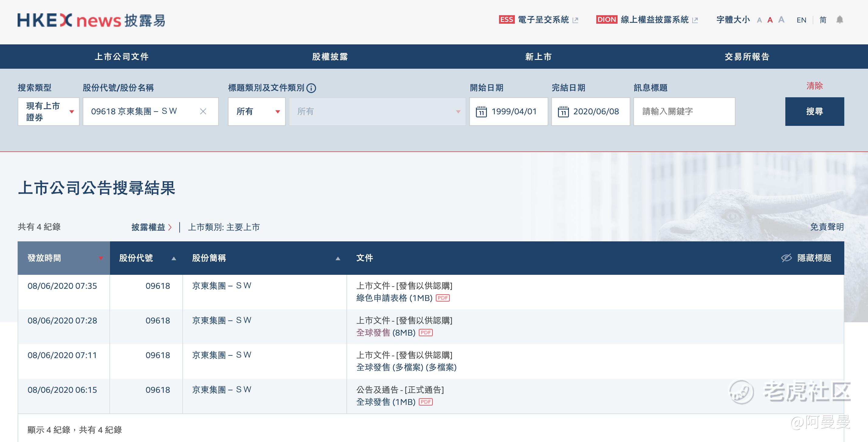Image resolution: width=868 pixels, height=442 pixels.
Task: Open the 股權披露 menu
Action: [x=330, y=57]
